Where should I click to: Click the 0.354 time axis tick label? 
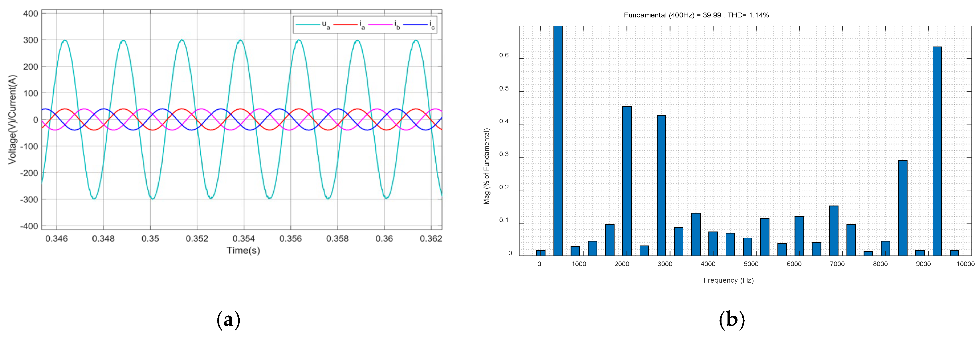point(243,239)
